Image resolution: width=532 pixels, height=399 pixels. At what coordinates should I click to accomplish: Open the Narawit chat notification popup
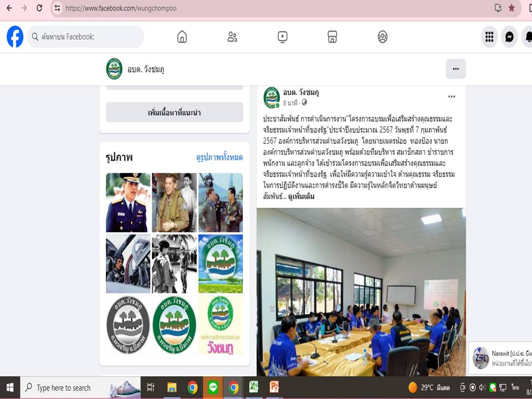[x=500, y=357]
